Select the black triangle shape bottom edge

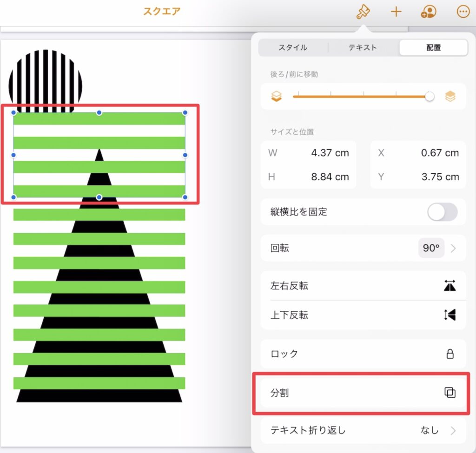pyautogui.click(x=99, y=396)
